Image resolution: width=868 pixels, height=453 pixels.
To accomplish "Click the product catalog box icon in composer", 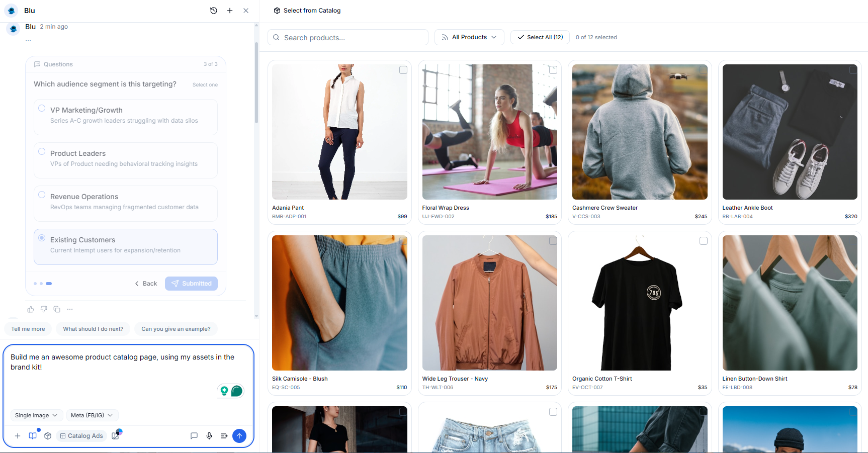I will tap(48, 436).
